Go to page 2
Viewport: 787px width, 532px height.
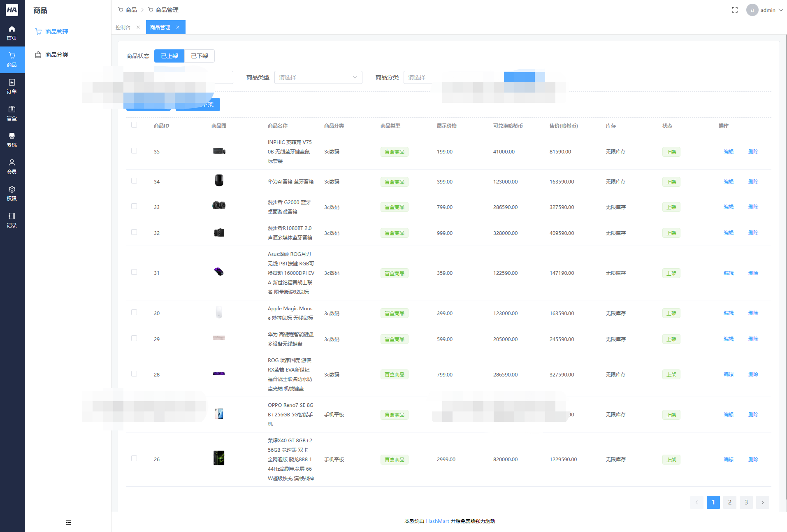click(x=730, y=502)
